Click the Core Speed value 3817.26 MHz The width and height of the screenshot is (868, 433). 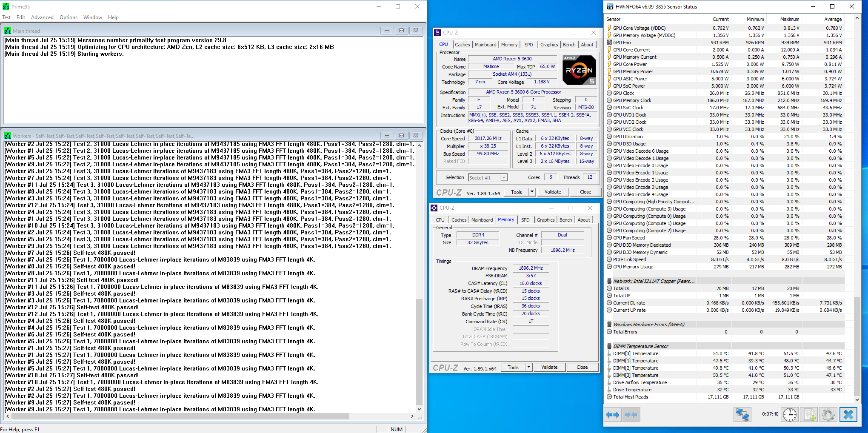pyautogui.click(x=488, y=139)
